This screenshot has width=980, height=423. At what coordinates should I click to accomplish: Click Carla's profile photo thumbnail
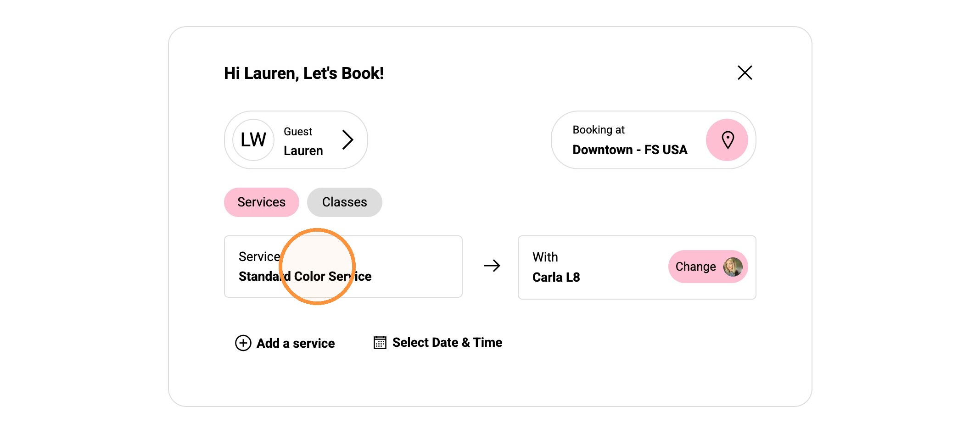coord(733,267)
